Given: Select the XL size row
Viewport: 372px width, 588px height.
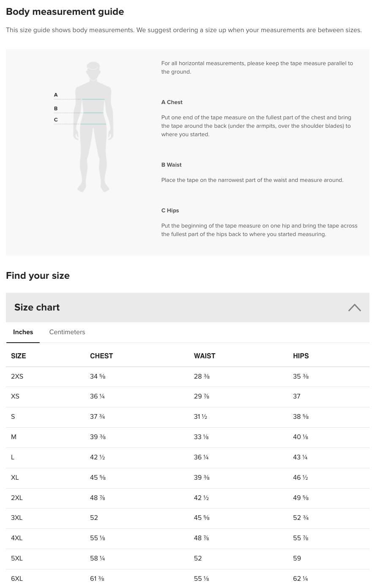Looking at the screenshot, I should point(15,478).
